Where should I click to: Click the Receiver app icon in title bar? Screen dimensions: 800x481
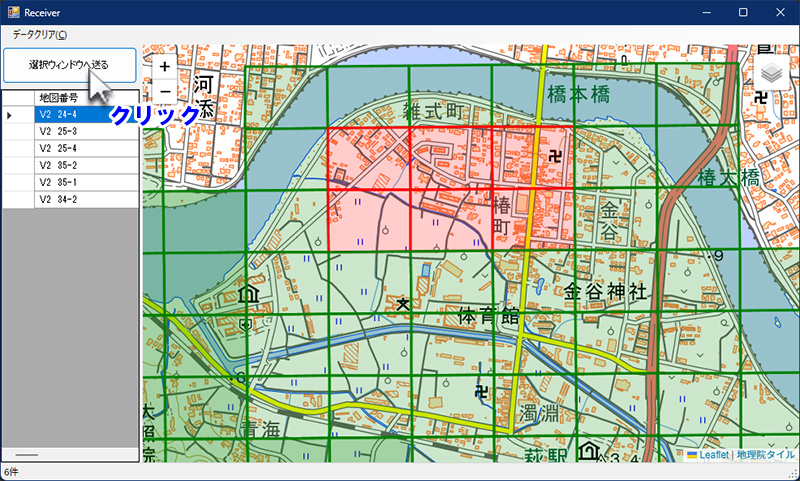pyautogui.click(x=13, y=12)
